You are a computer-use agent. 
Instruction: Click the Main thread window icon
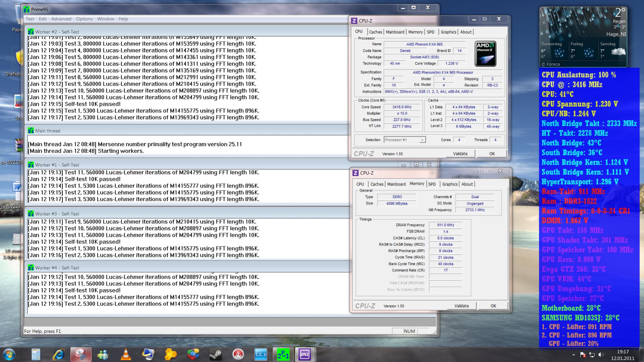[31, 131]
